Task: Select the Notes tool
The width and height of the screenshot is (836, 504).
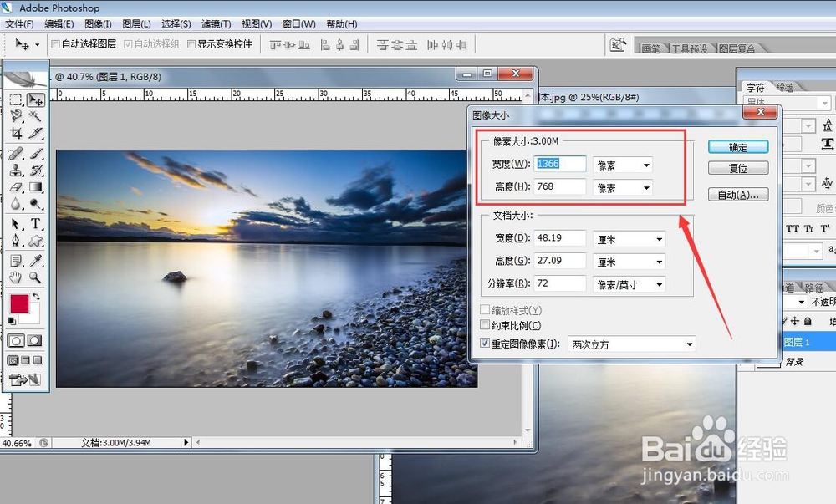Action: pos(16,261)
